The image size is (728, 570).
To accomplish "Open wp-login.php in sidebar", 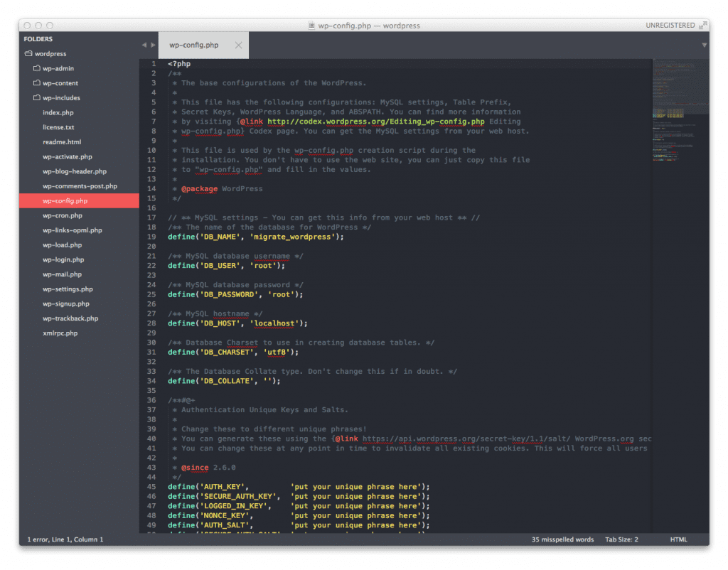I will tap(63, 260).
